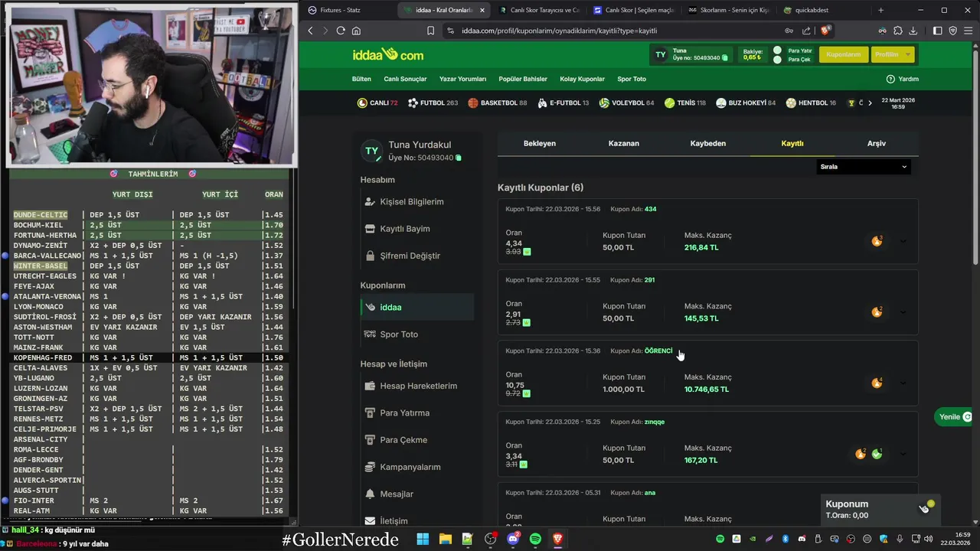Open Hesap Hareketlerim in sidebar
Screen dimensions: 980x551
click(419, 386)
